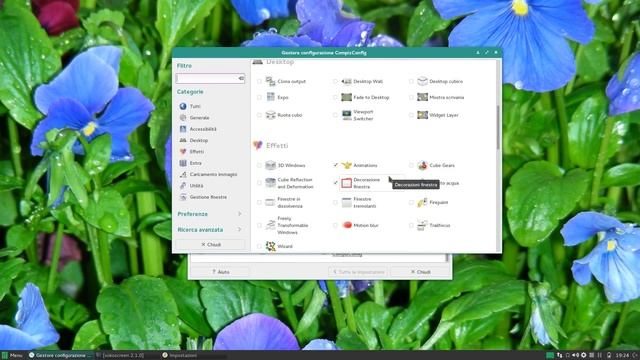
Task: Enable the Firepaint checkbox
Action: [411, 202]
